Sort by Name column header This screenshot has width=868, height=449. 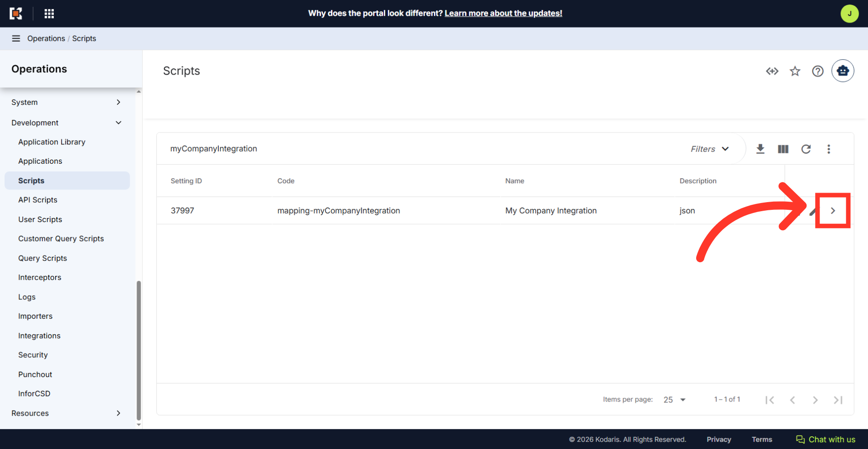[514, 181]
